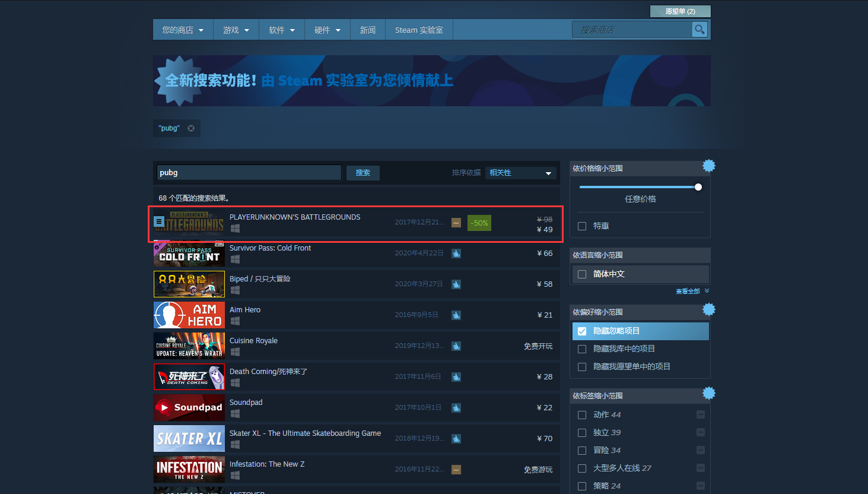Exclude the 冒险 tag with its minus icon
The height and width of the screenshot is (494, 868).
(x=701, y=450)
